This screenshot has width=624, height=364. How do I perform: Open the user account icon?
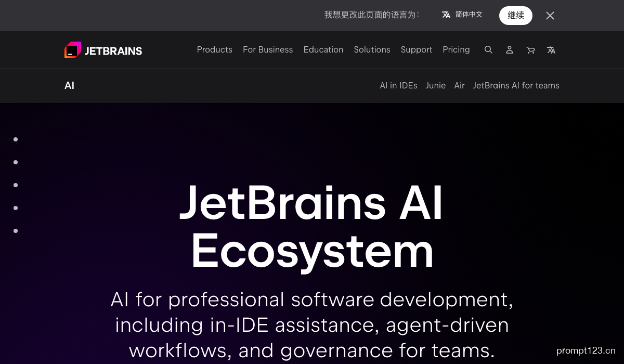point(510,50)
